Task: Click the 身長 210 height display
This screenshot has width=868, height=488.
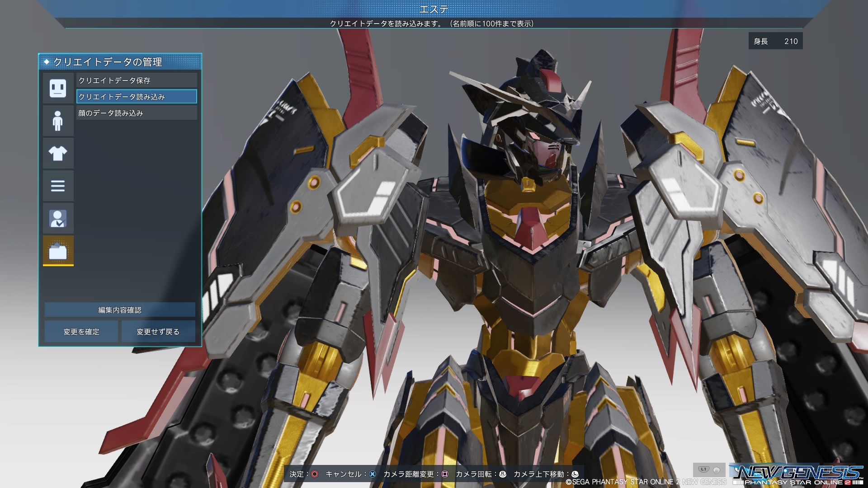Action: [775, 41]
